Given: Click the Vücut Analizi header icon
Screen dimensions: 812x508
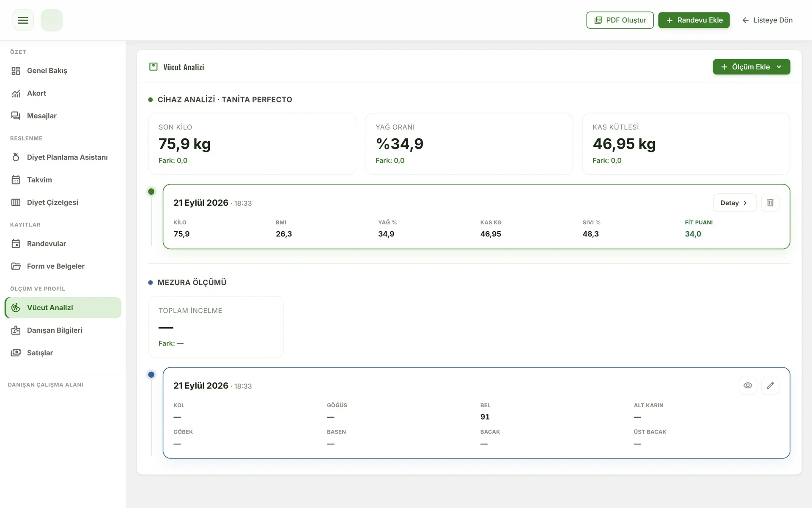Looking at the screenshot, I should tap(154, 67).
